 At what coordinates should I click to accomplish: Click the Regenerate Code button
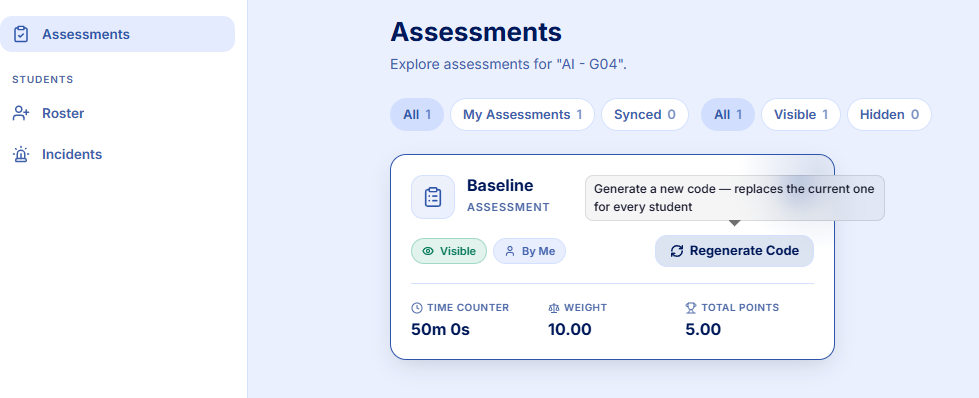pos(734,251)
